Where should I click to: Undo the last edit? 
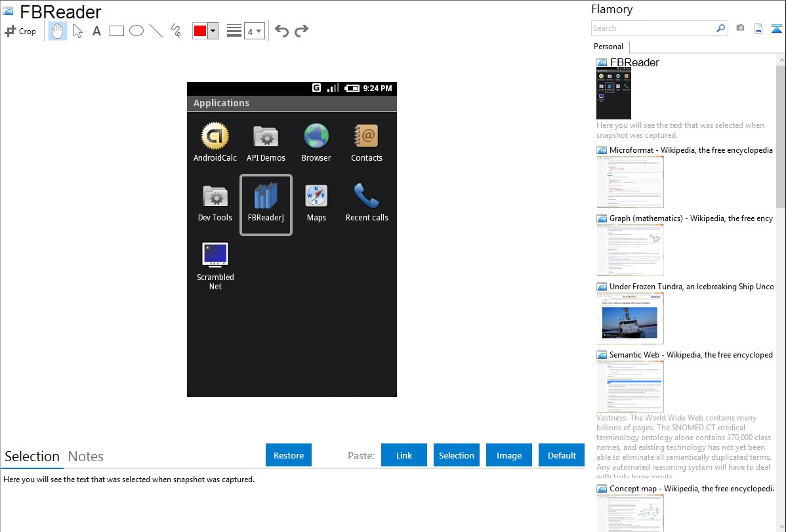[281, 31]
